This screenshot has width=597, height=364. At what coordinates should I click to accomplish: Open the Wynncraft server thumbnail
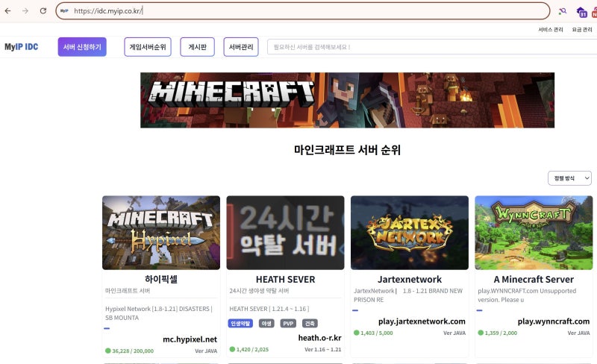tap(534, 233)
